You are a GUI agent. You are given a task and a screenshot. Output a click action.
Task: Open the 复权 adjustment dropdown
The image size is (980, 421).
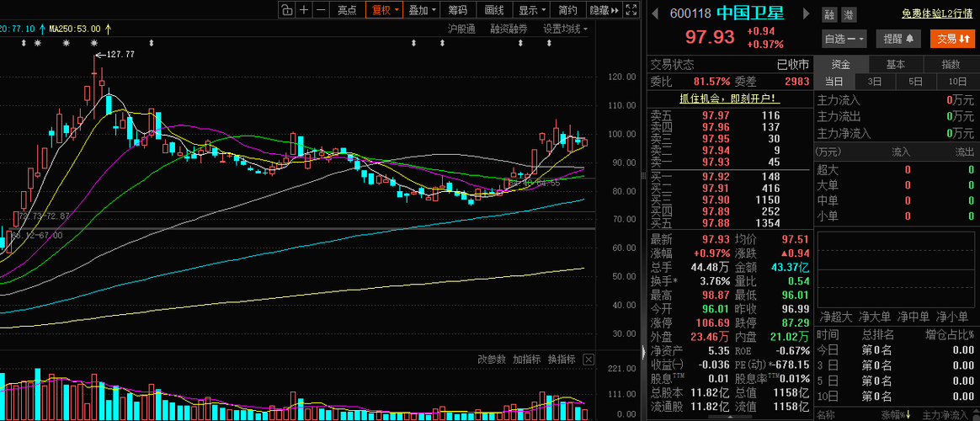(x=386, y=9)
